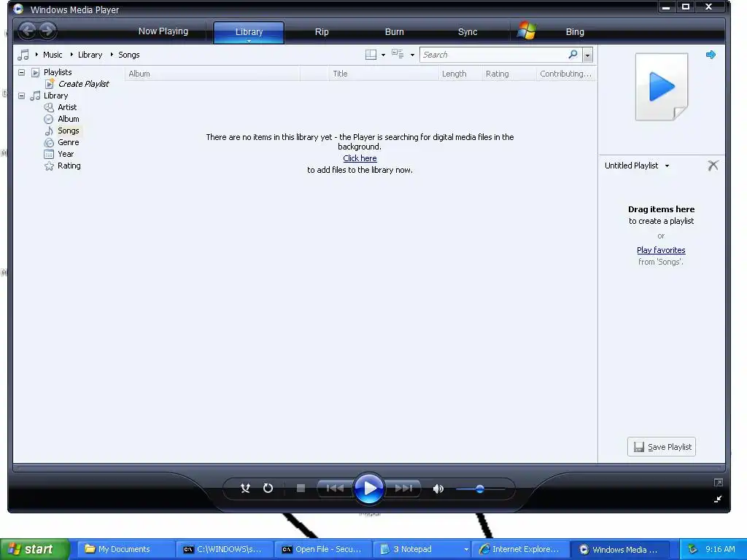The image size is (747, 560).
Task: Sort by the Rating column header
Action: 508,74
